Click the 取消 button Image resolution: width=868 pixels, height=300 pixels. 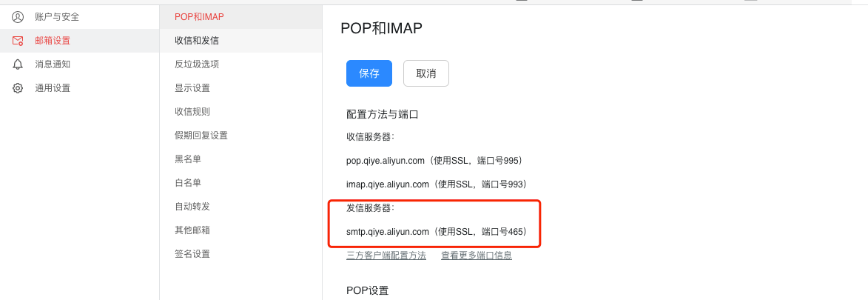[x=426, y=73]
